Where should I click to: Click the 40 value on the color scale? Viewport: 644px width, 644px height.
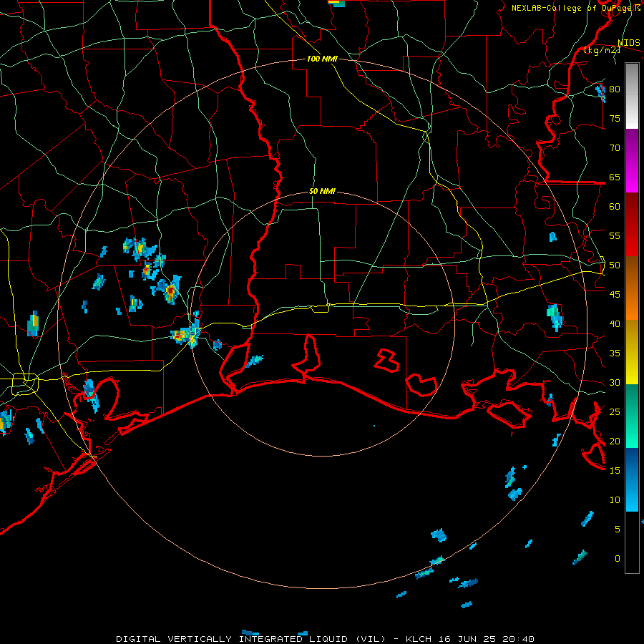pyautogui.click(x=615, y=323)
